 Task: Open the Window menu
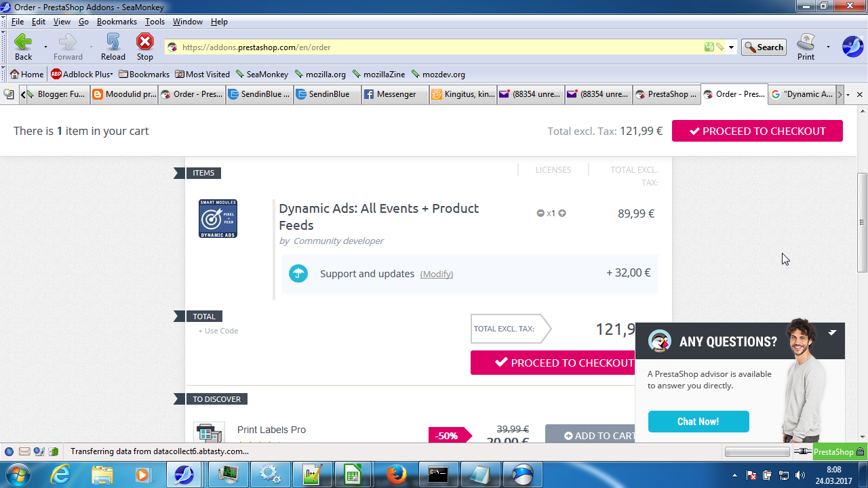188,22
